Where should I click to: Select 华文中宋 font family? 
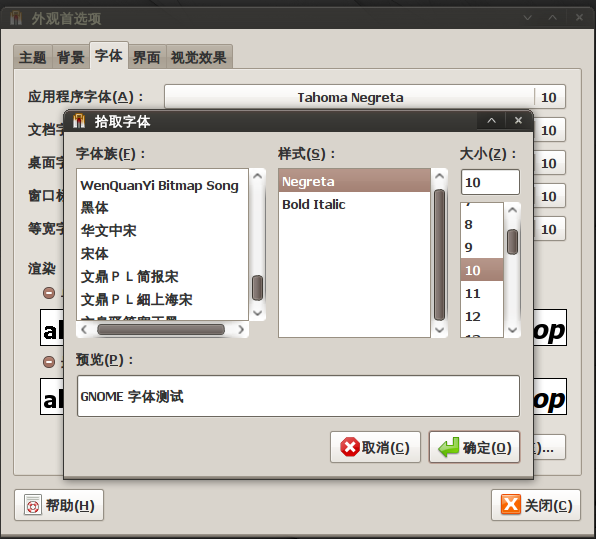tap(162, 231)
